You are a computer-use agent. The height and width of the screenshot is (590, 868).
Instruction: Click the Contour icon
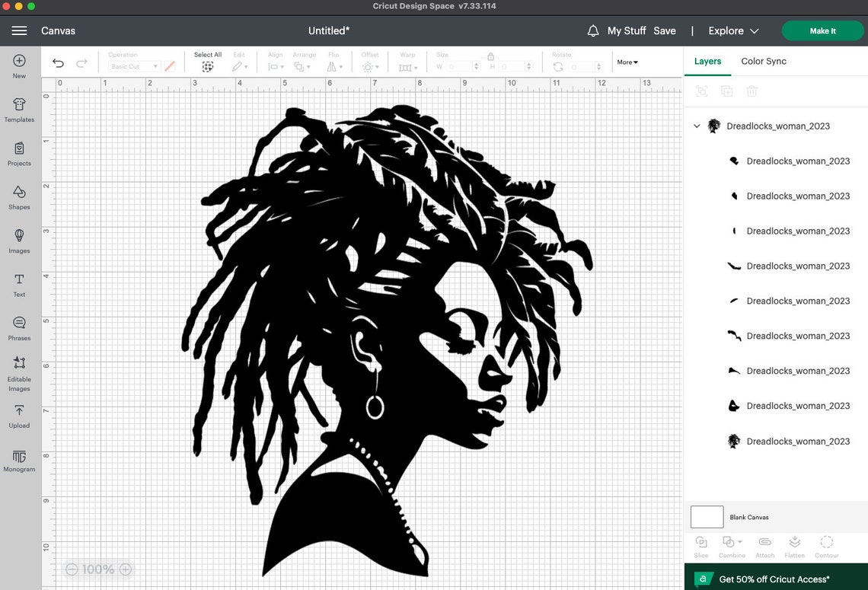pyautogui.click(x=826, y=544)
